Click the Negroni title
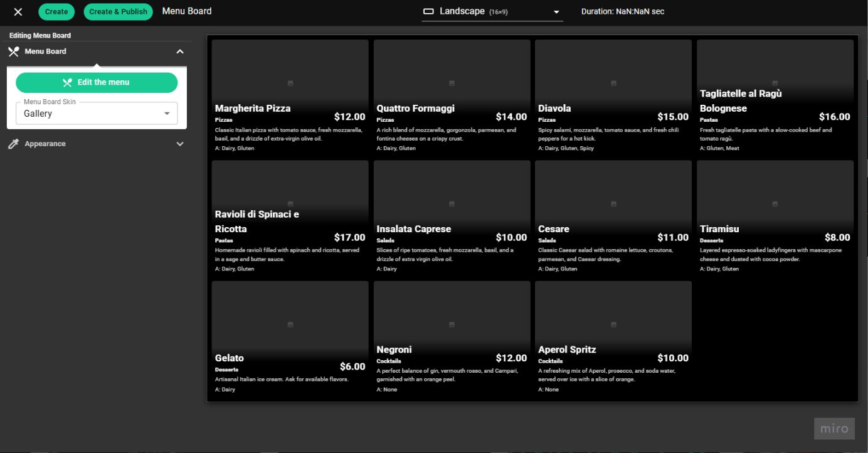Screen dimensions: 868x453 coord(394,349)
